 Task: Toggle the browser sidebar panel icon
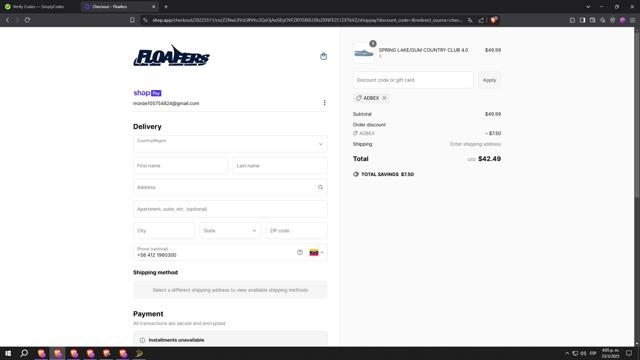coord(582,20)
